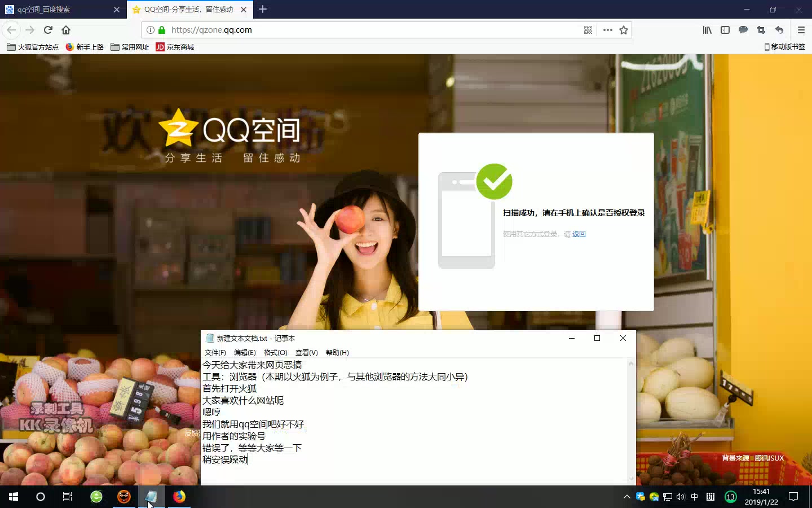Toggle 中 input language indicator
Viewport: 812px width, 508px height.
[695, 497]
